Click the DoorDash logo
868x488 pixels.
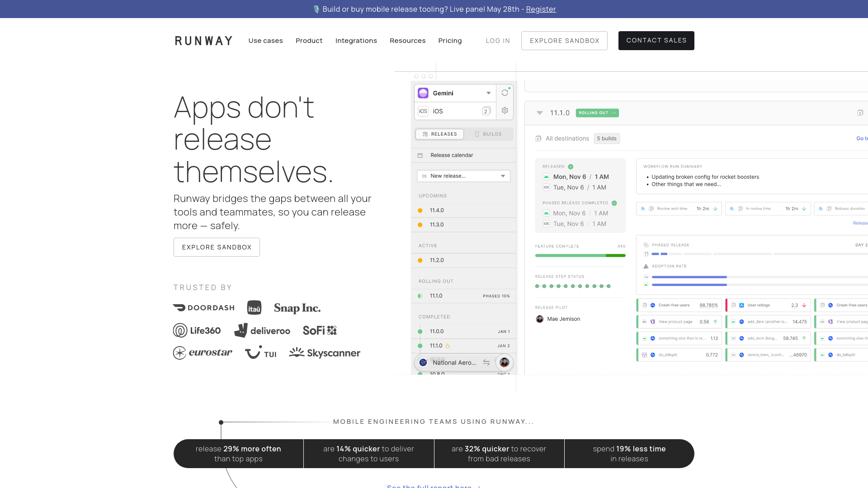pyautogui.click(x=203, y=308)
